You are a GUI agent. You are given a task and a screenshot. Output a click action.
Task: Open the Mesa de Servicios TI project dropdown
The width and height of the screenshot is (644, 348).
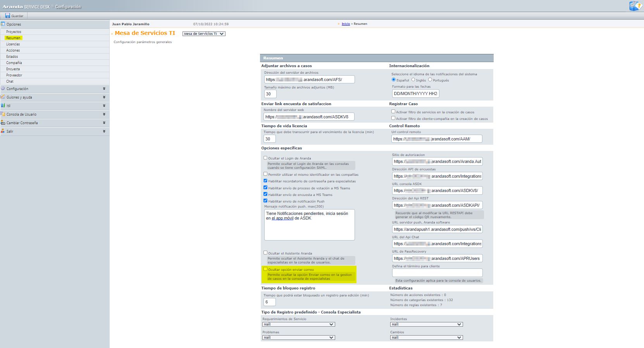204,34
